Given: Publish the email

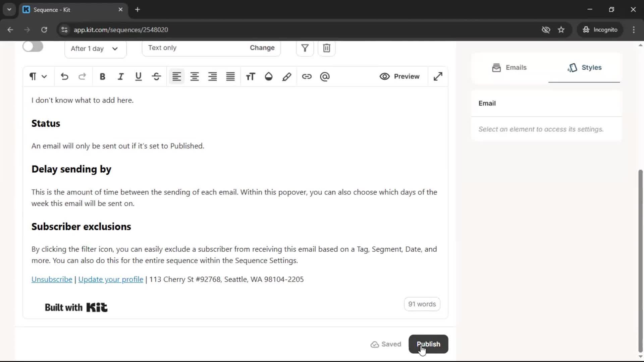Looking at the screenshot, I should tap(428, 344).
